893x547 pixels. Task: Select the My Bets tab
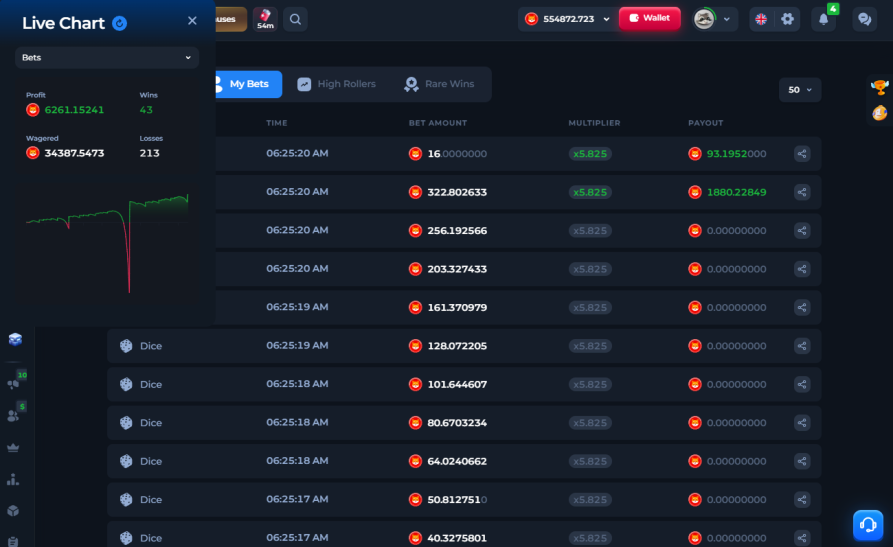click(x=248, y=84)
